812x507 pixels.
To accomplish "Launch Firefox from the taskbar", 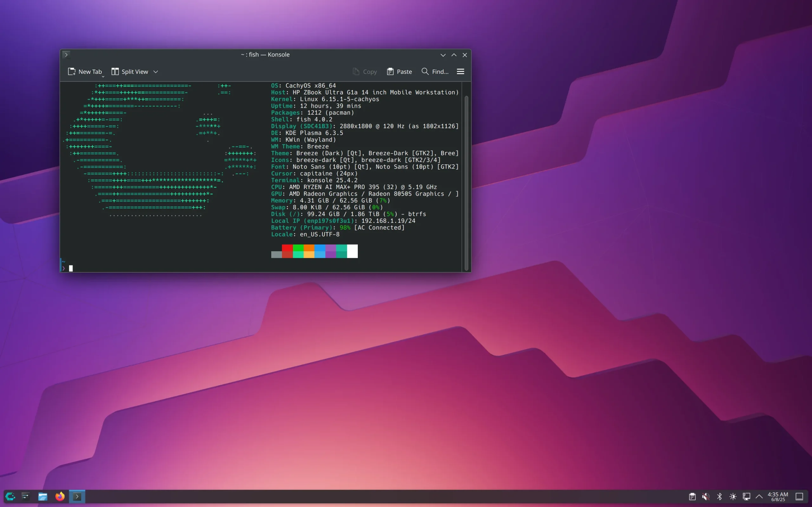I will (x=60, y=497).
